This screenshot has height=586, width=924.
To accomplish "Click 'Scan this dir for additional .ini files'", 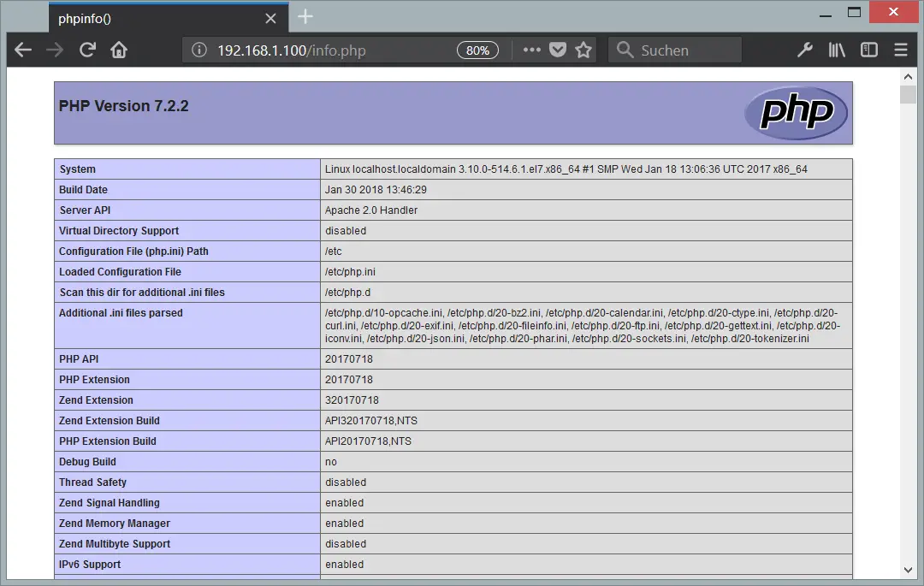I will tap(142, 293).
